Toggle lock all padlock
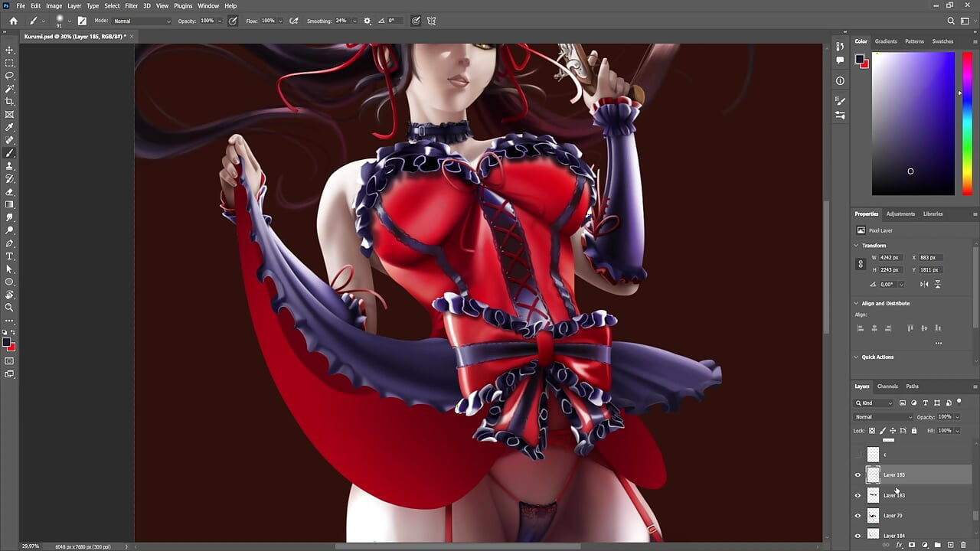Image resolution: width=980 pixels, height=551 pixels. click(913, 431)
